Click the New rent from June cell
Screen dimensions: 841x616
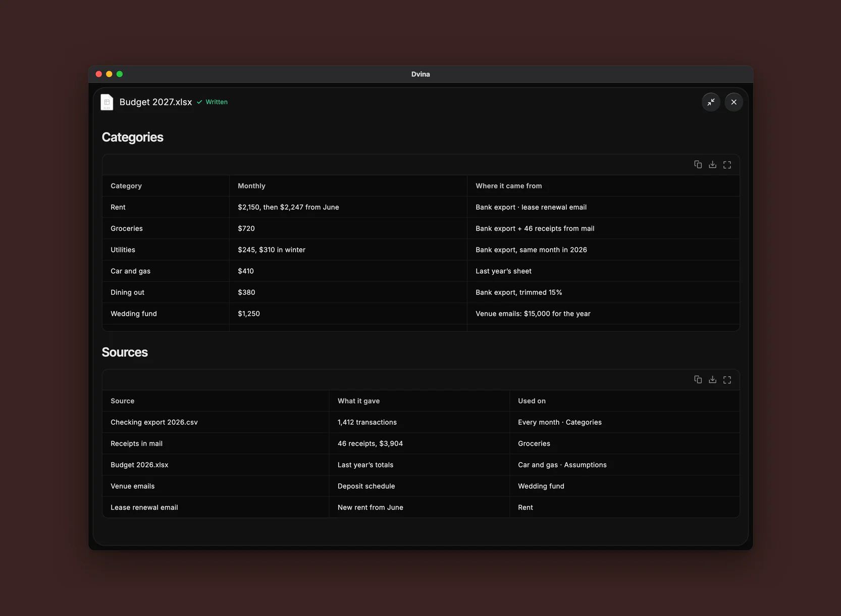[x=419, y=507]
